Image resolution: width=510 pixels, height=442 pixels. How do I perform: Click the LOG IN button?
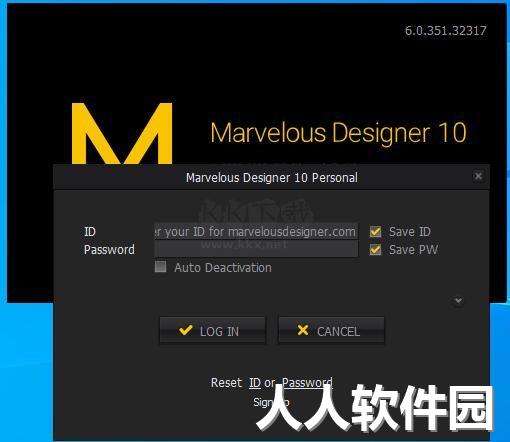click(x=213, y=331)
